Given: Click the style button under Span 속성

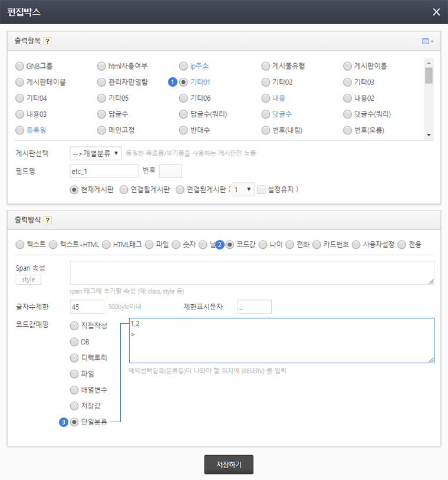Looking at the screenshot, I should (x=28, y=280).
